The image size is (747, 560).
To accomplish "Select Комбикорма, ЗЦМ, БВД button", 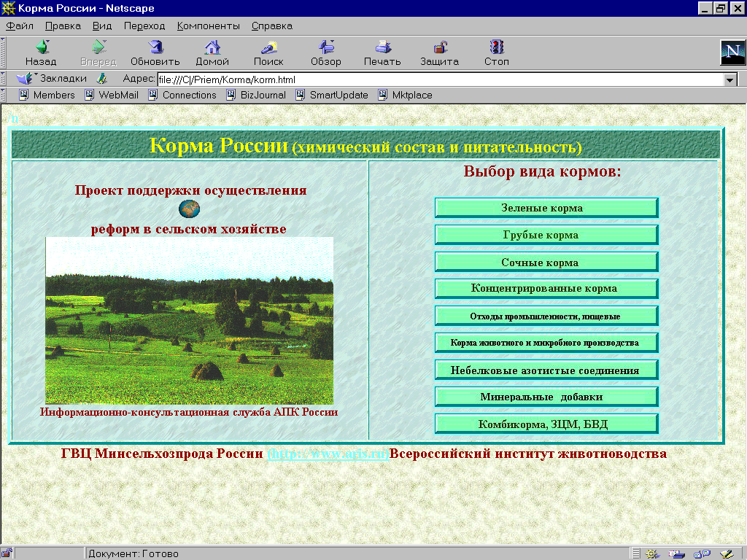I will tap(546, 424).
